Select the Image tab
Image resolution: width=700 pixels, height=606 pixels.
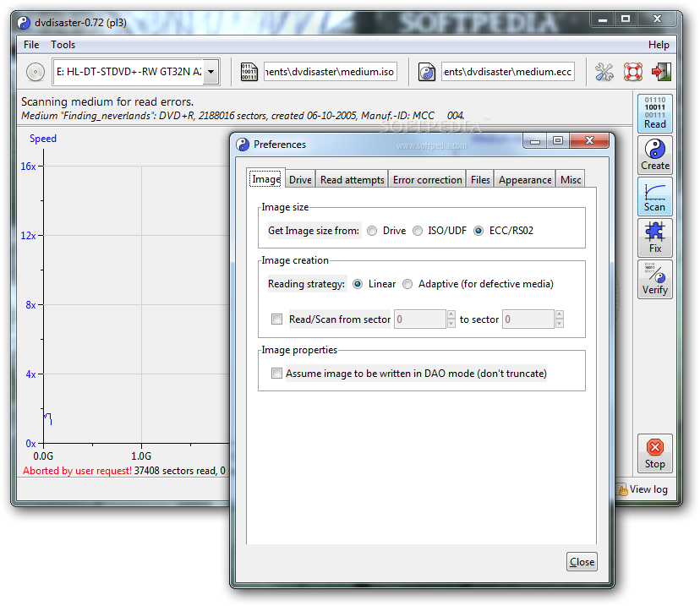[x=266, y=179]
